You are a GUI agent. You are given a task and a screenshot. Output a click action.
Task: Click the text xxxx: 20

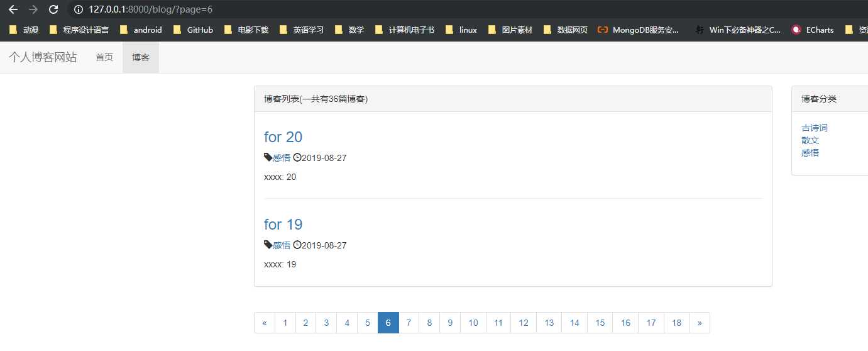(280, 177)
